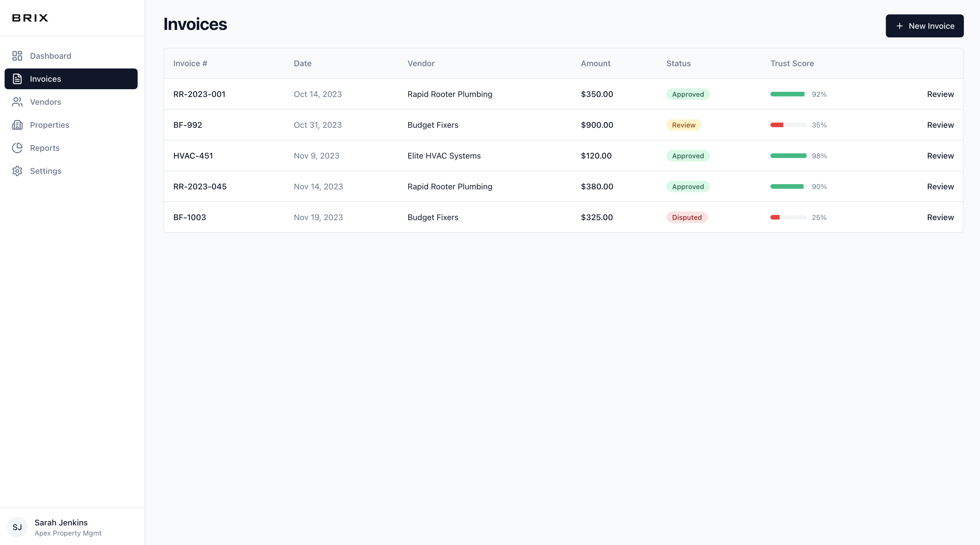Click the plus icon on New Invoice

(x=899, y=26)
